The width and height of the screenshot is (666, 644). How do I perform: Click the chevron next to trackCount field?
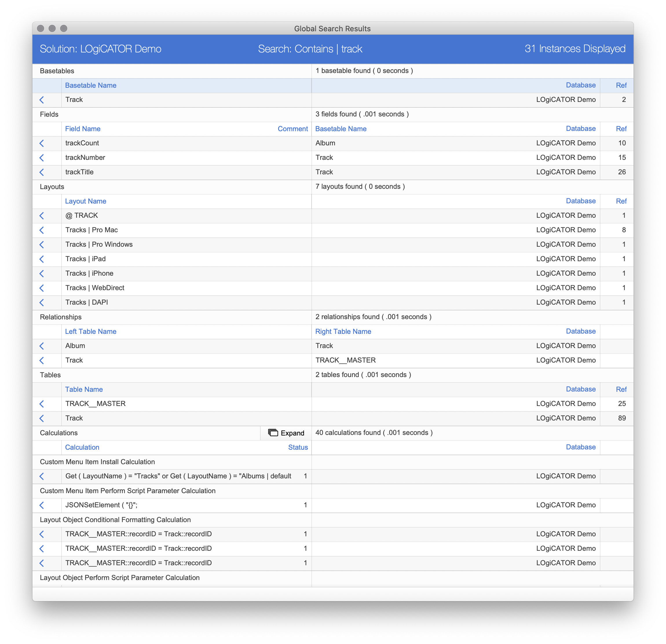(x=42, y=143)
